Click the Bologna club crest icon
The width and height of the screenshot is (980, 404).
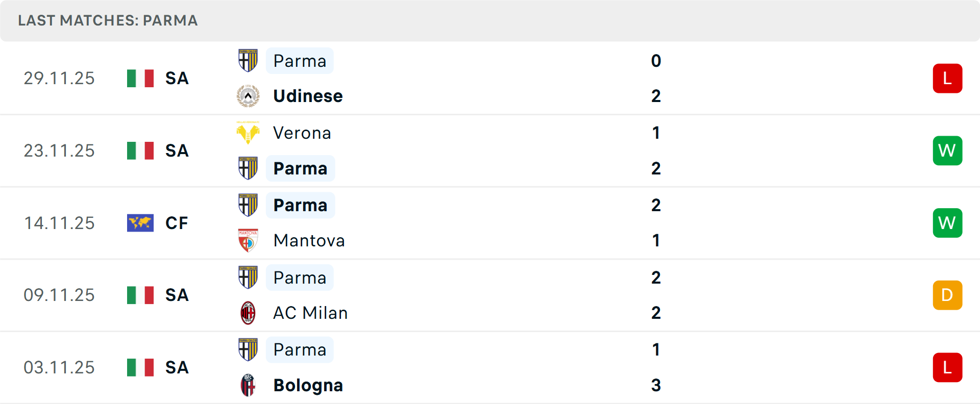click(248, 385)
